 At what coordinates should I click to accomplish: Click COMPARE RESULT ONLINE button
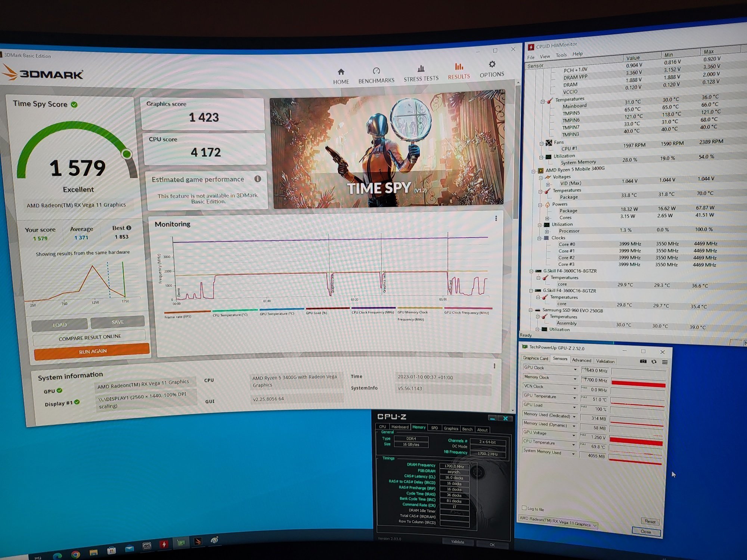pyautogui.click(x=90, y=337)
